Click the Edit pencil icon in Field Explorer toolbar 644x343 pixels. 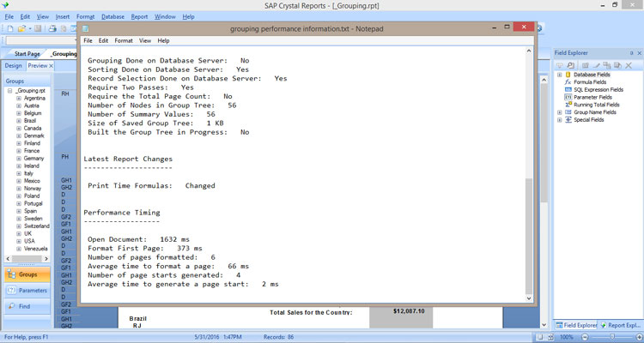click(597, 65)
